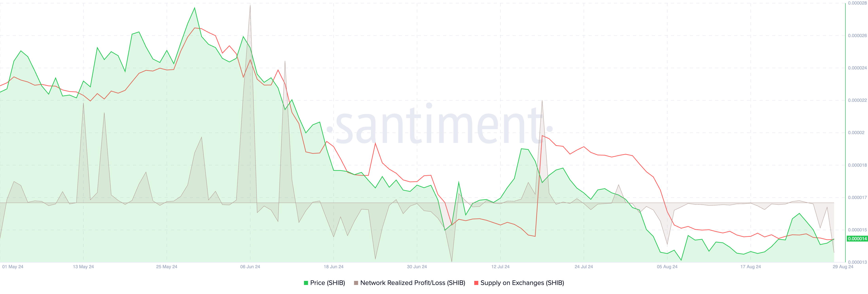Viewport: 868px width, 294px height.
Task: Click the 0.000015 price axis label
Action: pos(858,230)
